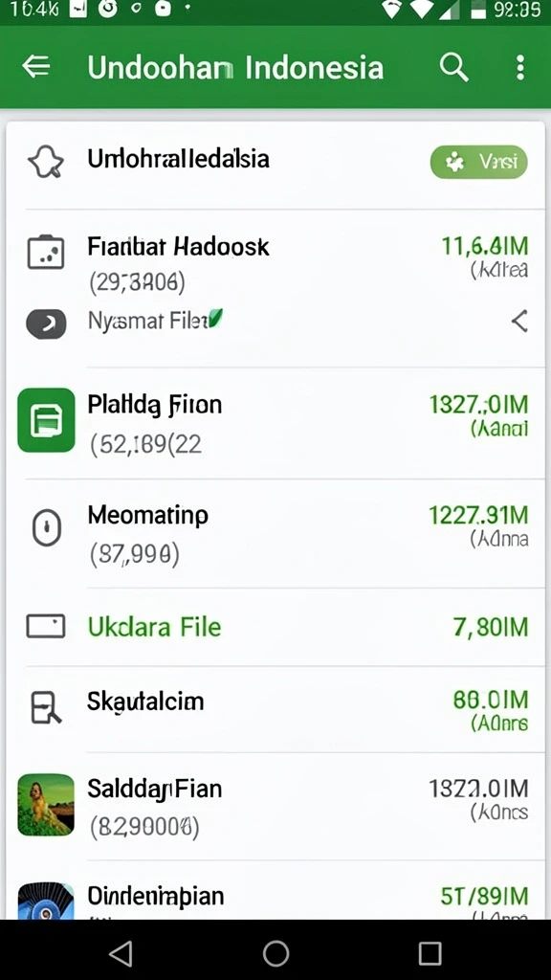Tap the Android Recents navigation button
This screenshot has height=980, width=551.
pos(430,954)
